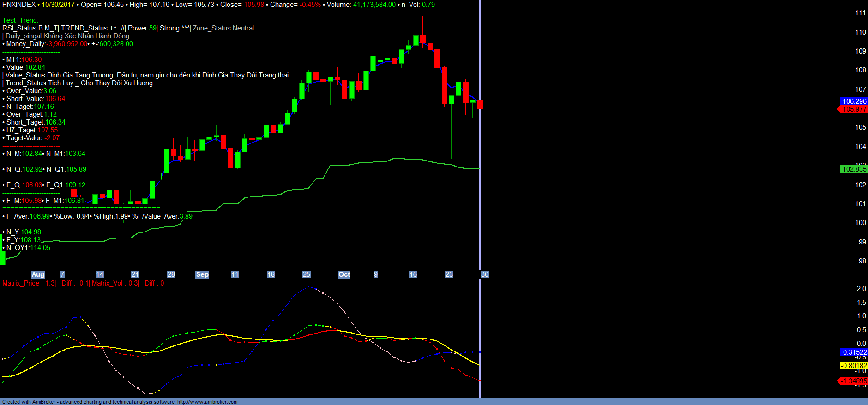Click the blue 106.296 price tag
The height and width of the screenshot is (405, 868).
(854, 101)
